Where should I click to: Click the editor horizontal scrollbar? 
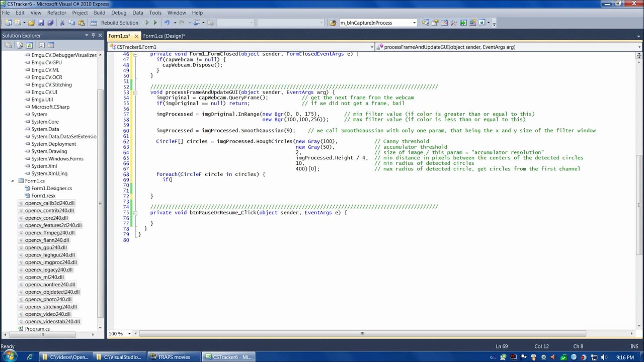(362, 333)
